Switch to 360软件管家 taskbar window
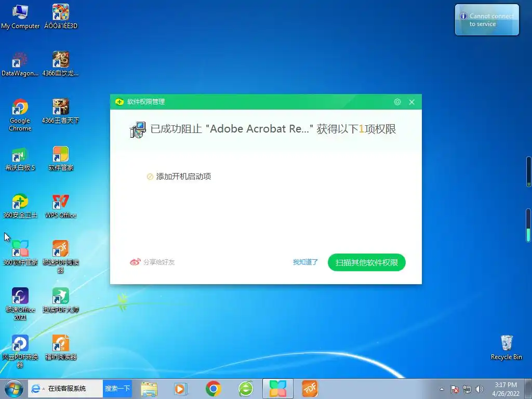This screenshot has height=399, width=532. [278, 389]
